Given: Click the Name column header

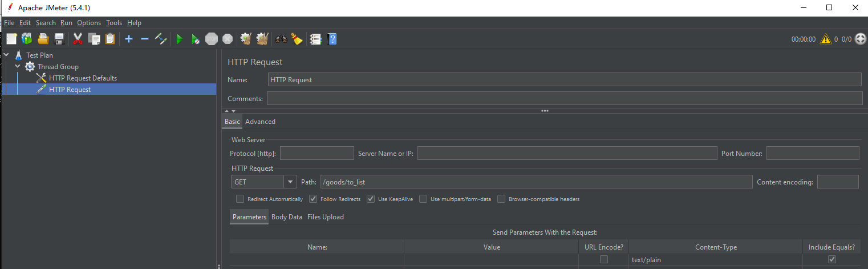Looking at the screenshot, I should [x=317, y=247].
